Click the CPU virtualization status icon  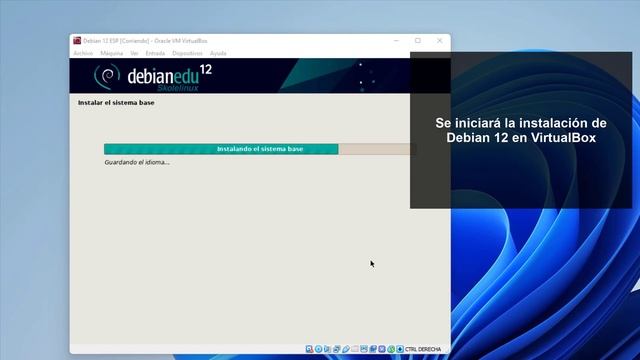pos(382,349)
